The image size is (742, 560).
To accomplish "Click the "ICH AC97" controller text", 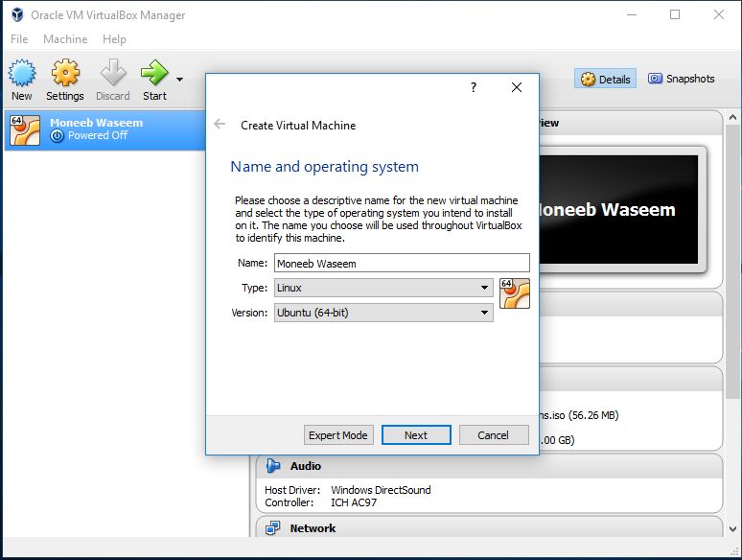I will click(354, 502).
